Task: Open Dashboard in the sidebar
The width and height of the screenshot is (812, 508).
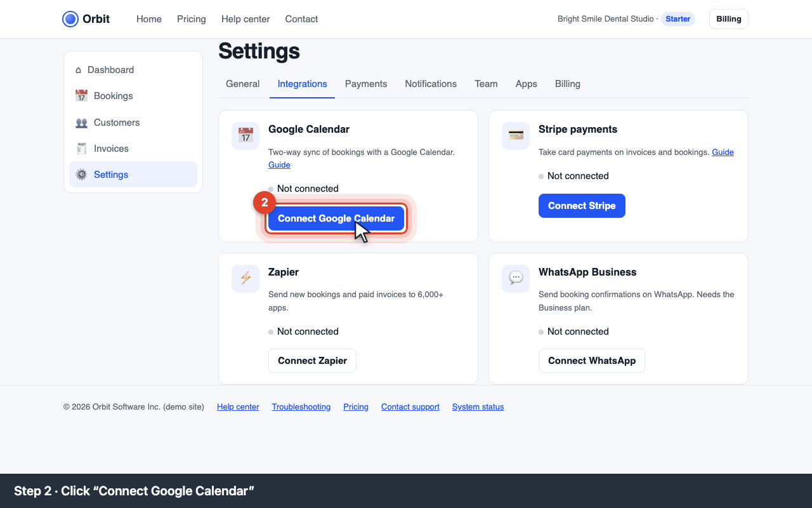Action: 133,70
